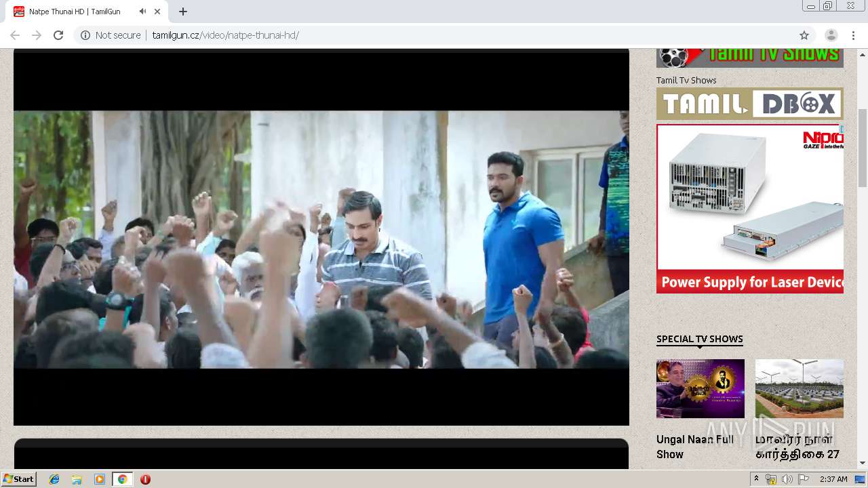The width and height of the screenshot is (868, 488).
Task: Bookmark this page with star icon
Action: coord(804,35)
